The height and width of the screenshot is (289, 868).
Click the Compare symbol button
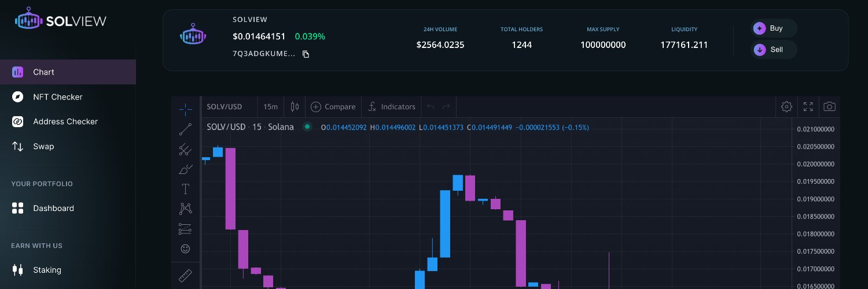(x=333, y=107)
